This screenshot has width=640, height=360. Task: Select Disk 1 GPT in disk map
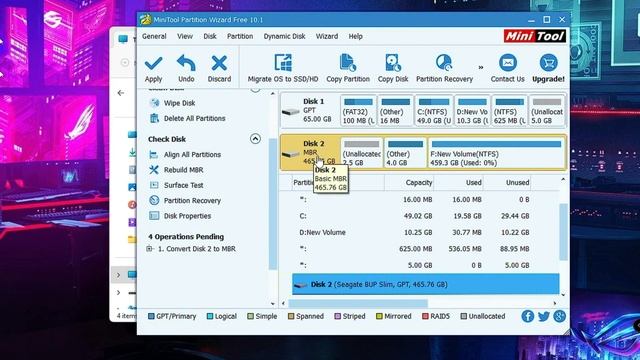point(310,110)
